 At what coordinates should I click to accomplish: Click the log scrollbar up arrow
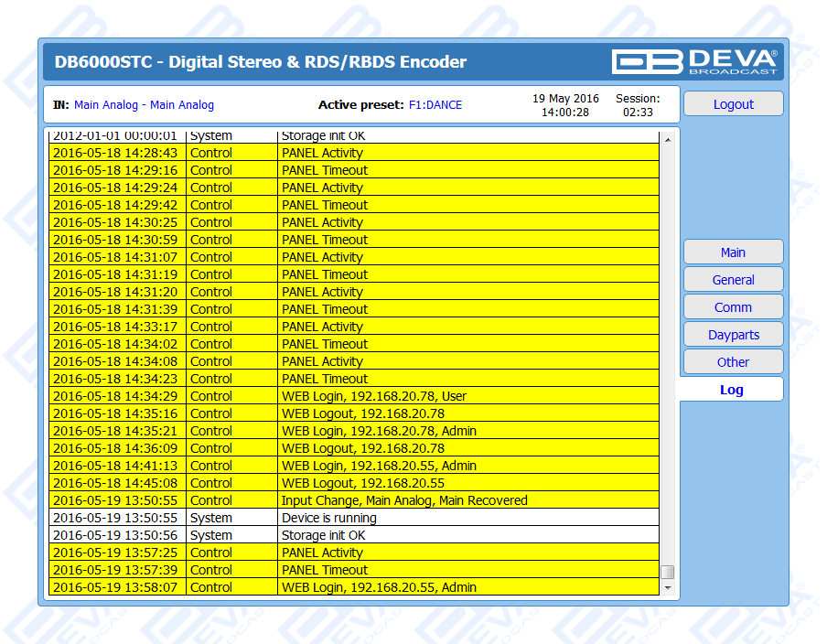click(667, 140)
